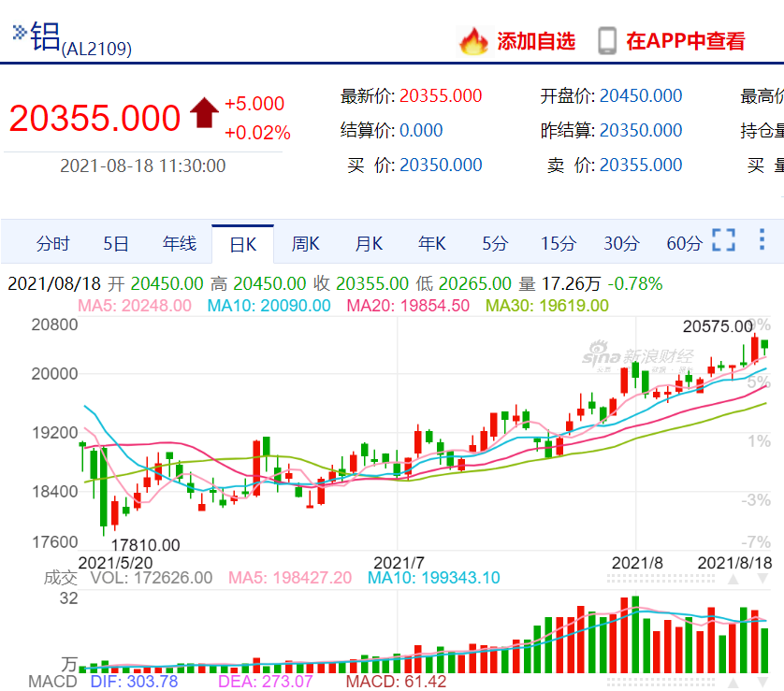Switch to the 周K tab
Viewport: 784px width, 691px height.
click(x=305, y=243)
